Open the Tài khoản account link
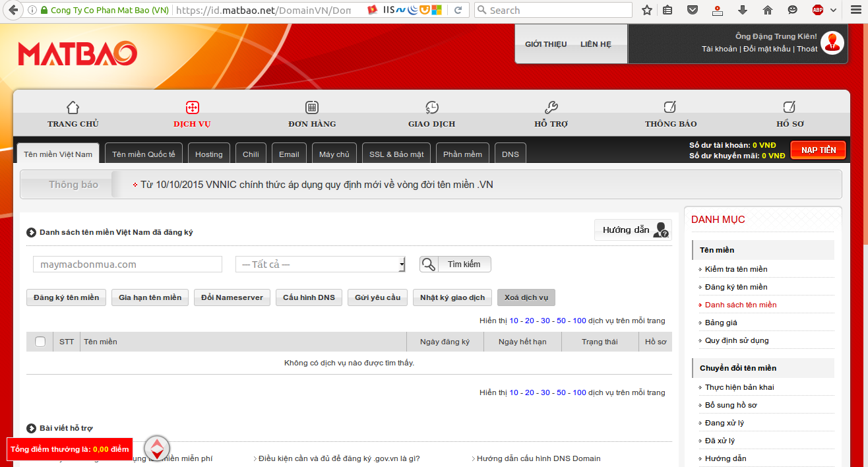The height and width of the screenshot is (467, 868). [720, 49]
